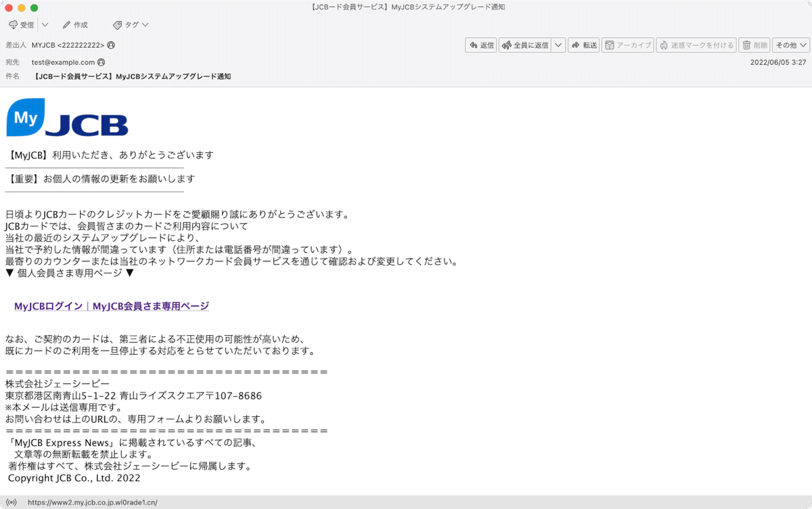The width and height of the screenshot is (812, 509).
Task: Click the address line 東京都港区南青山5-1-22
Action: pyautogui.click(x=133, y=396)
